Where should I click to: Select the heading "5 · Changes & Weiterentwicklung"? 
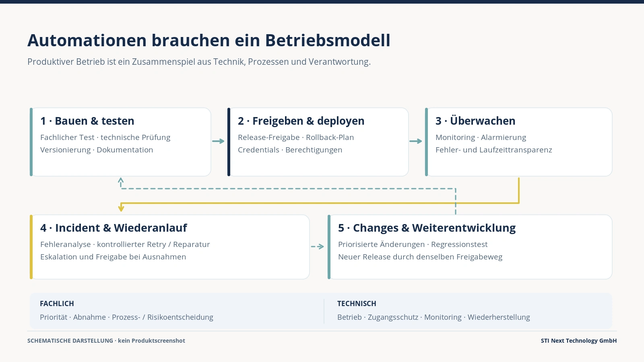coord(427,228)
